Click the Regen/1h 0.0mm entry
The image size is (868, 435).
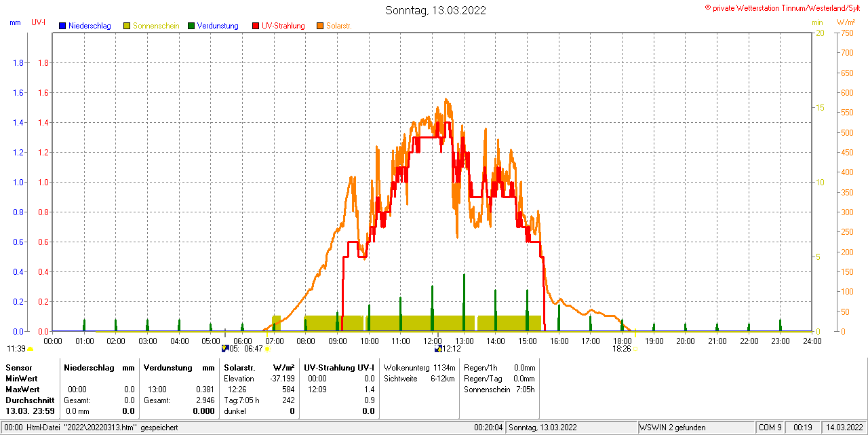click(499, 367)
